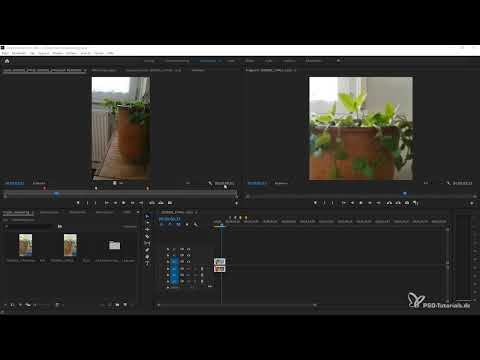
Task: Click the blue playhead on Source scrub bar
Action: tap(56, 194)
